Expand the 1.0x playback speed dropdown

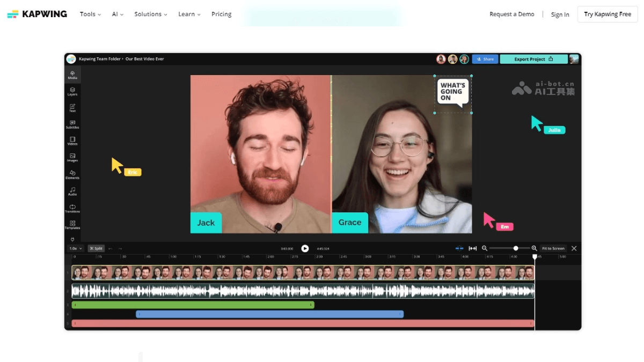[x=76, y=248]
